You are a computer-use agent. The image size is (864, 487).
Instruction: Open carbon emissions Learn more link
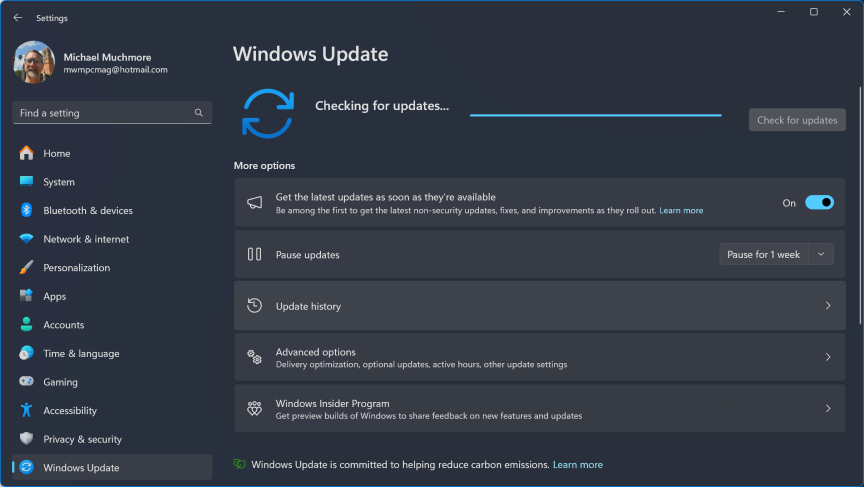tap(577, 464)
